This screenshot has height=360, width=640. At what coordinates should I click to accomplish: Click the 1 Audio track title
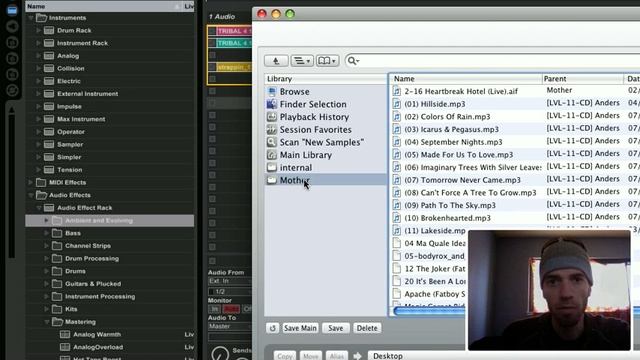(x=222, y=17)
